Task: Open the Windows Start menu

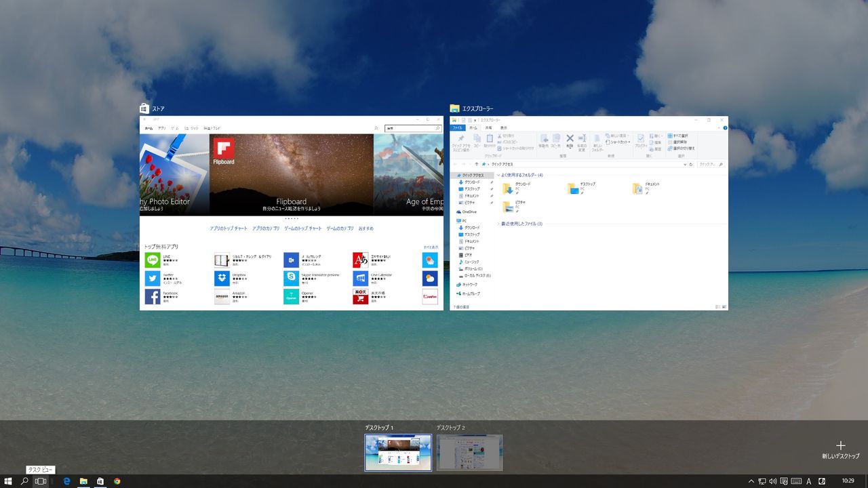Action: [8, 481]
